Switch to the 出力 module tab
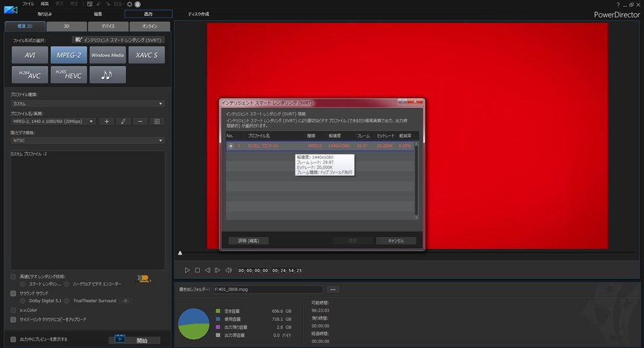This screenshot has width=644, height=348. [148, 14]
